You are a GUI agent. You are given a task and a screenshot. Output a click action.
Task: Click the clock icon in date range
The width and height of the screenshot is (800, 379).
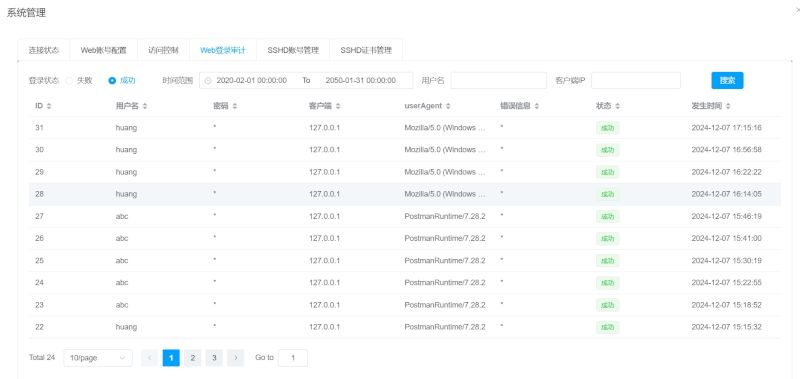(208, 81)
